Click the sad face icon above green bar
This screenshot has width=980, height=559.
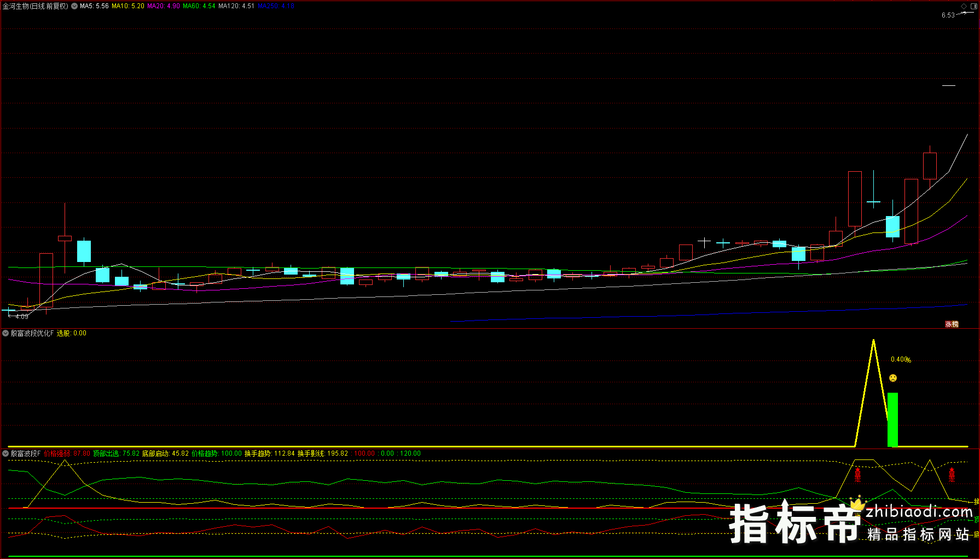[893, 378]
